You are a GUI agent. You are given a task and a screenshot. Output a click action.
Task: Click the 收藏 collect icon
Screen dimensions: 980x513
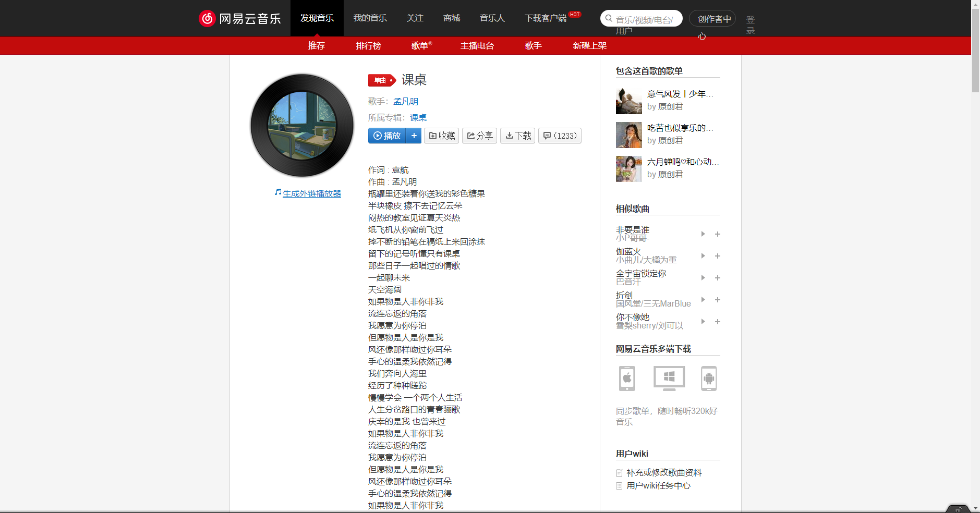[x=441, y=136]
